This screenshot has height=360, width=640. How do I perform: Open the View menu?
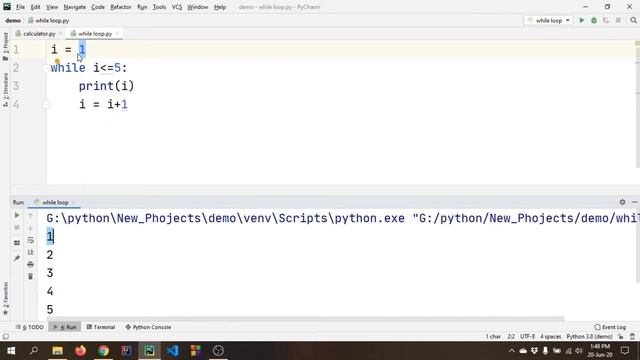(x=52, y=7)
